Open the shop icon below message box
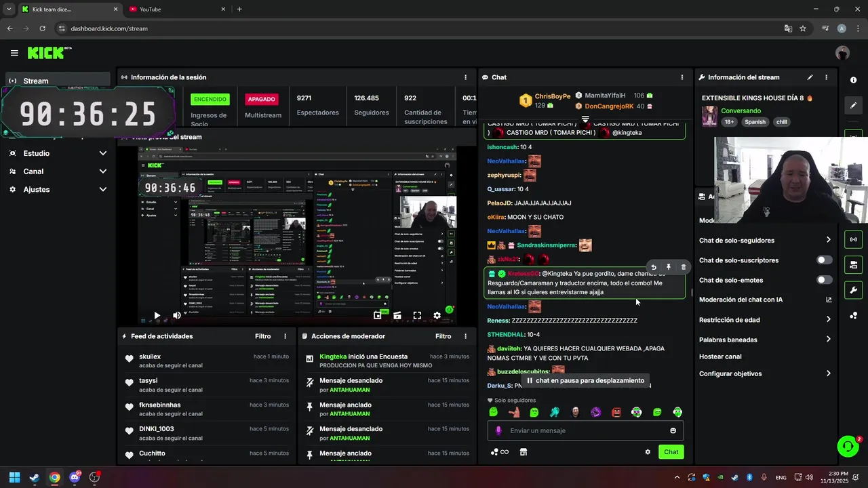The image size is (868, 488). tap(523, 452)
